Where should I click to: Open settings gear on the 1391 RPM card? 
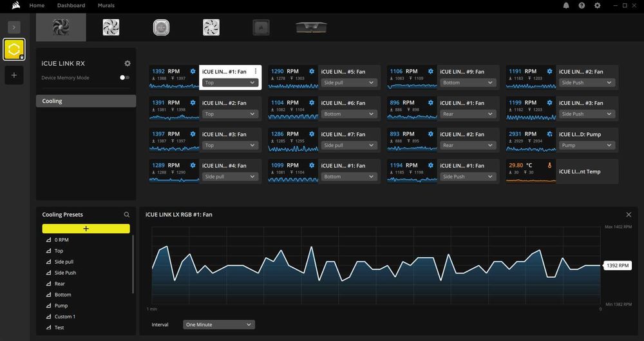(193, 102)
